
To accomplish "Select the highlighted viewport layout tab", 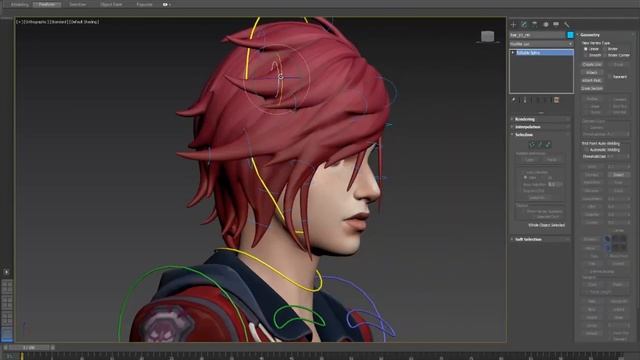I will [x=7, y=335].
